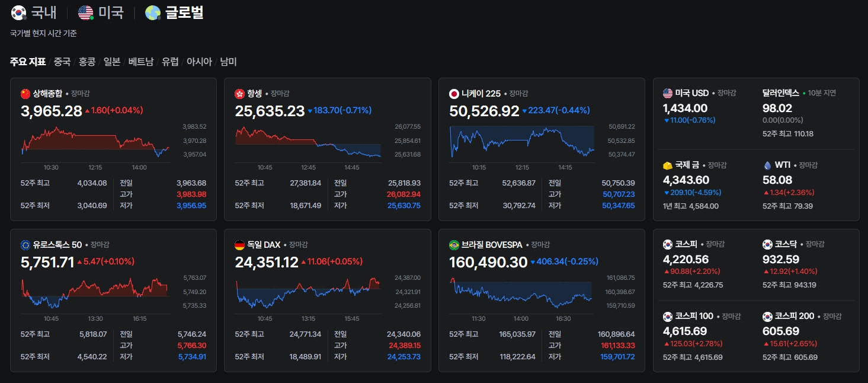The image size is (868, 383).
Task: Click the Korean flag icon beside 코스피 200
Action: pos(767,317)
